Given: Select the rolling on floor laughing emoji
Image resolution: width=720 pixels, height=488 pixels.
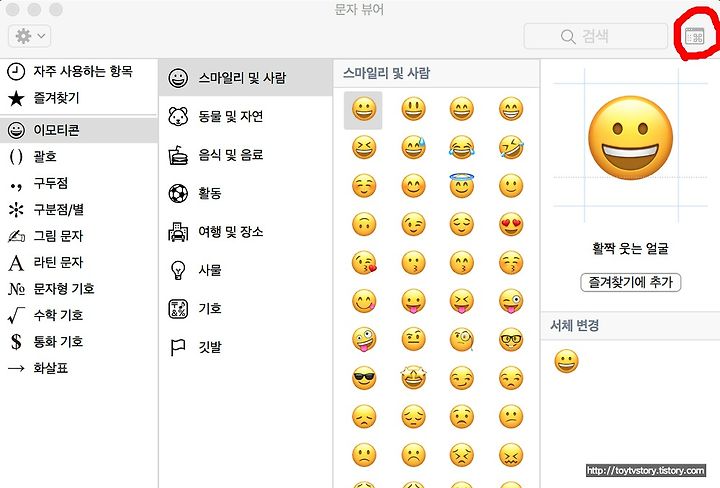Looking at the screenshot, I should [511, 148].
